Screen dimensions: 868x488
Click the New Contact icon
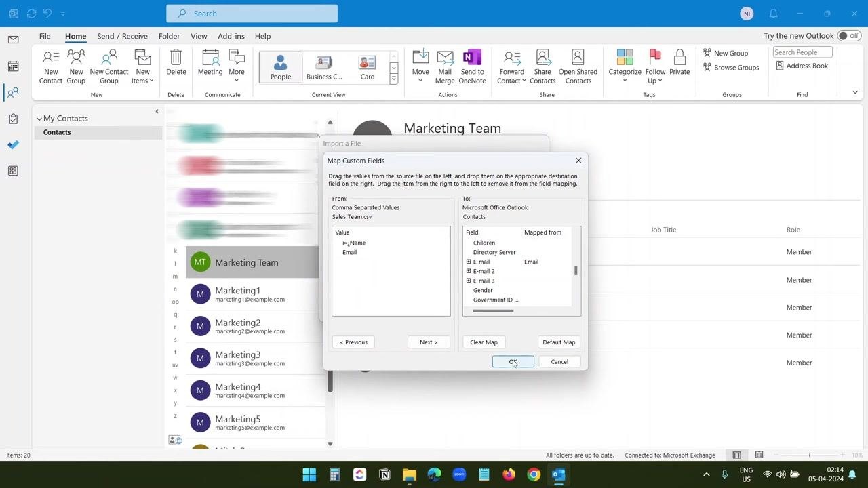51,67
